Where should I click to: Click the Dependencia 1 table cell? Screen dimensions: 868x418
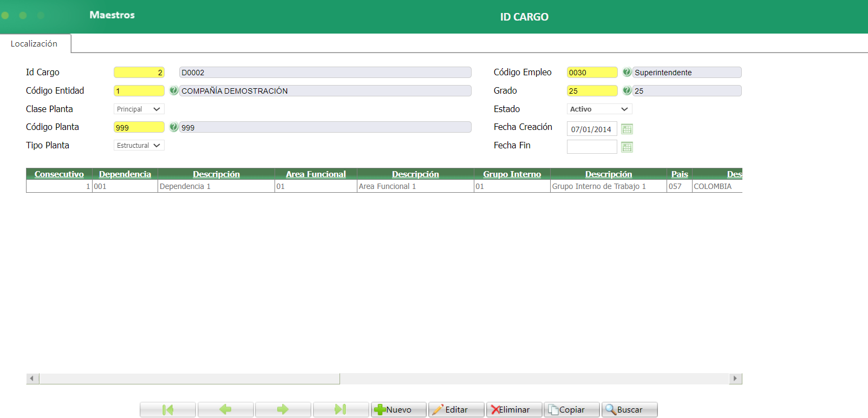tap(216, 186)
